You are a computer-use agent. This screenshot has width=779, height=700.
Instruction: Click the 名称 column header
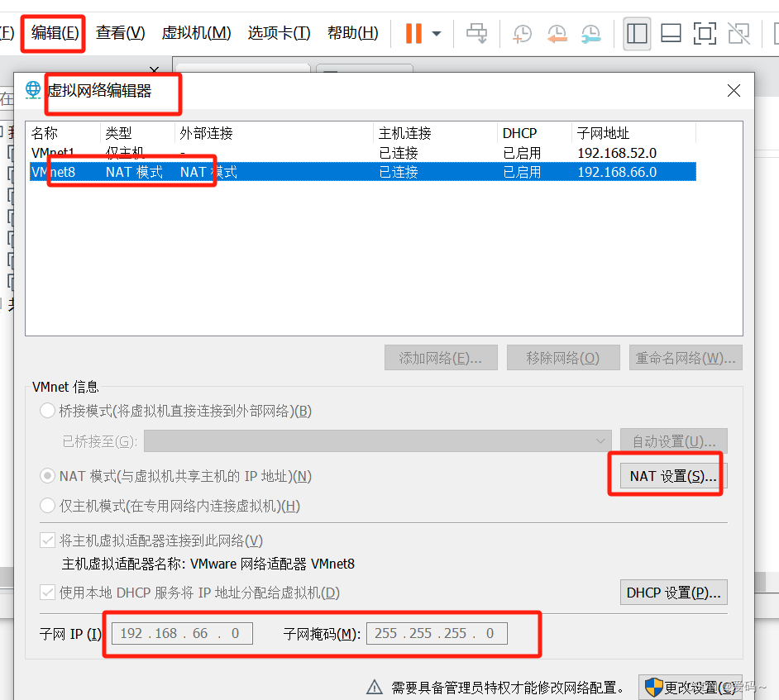pyautogui.click(x=64, y=133)
